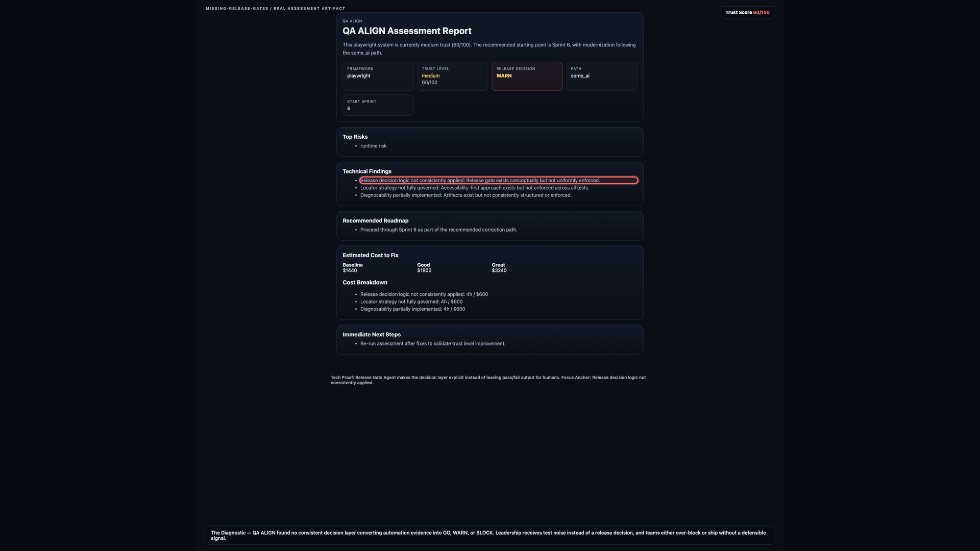980x551 pixels.
Task: Click the Cost Breakdown heading
Action: (x=365, y=283)
